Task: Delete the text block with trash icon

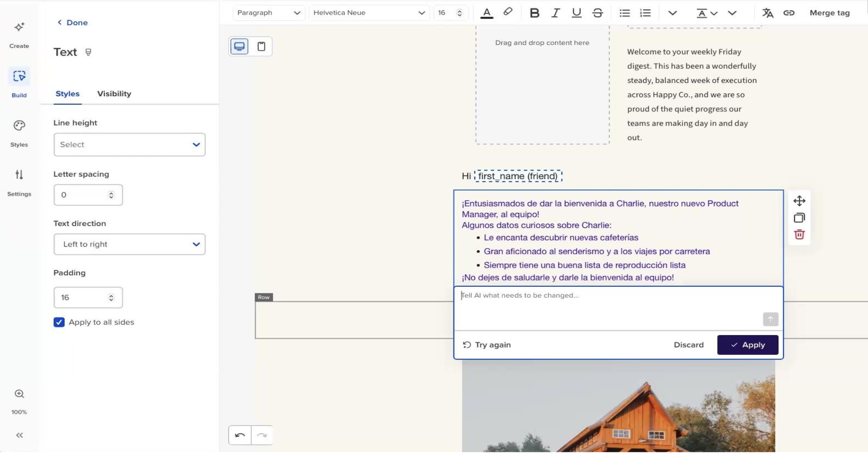Action: (799, 235)
